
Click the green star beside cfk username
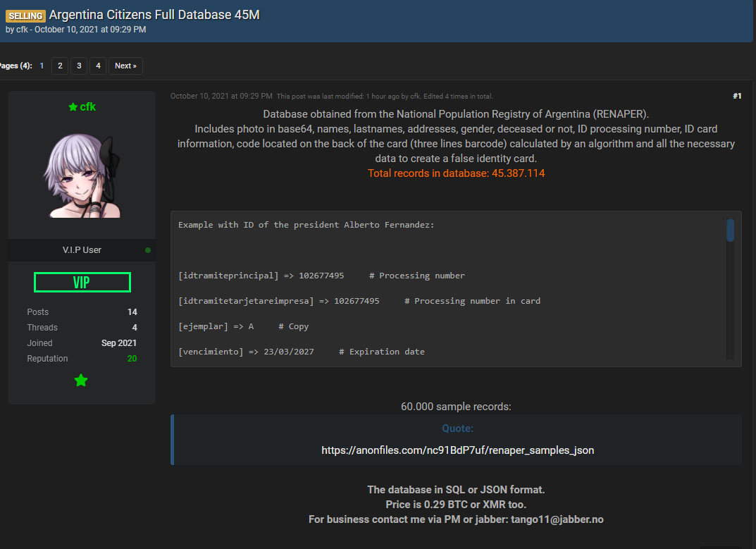coord(73,107)
